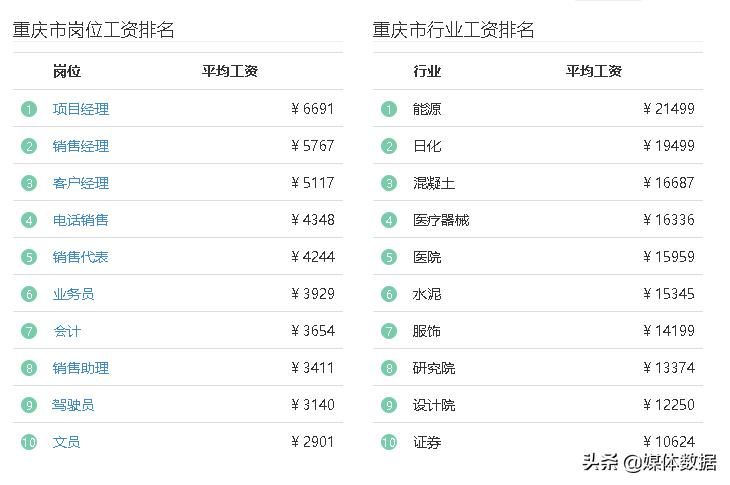Click 平均工资 header in industry table
This screenshot has height=485, width=730.
click(x=594, y=71)
